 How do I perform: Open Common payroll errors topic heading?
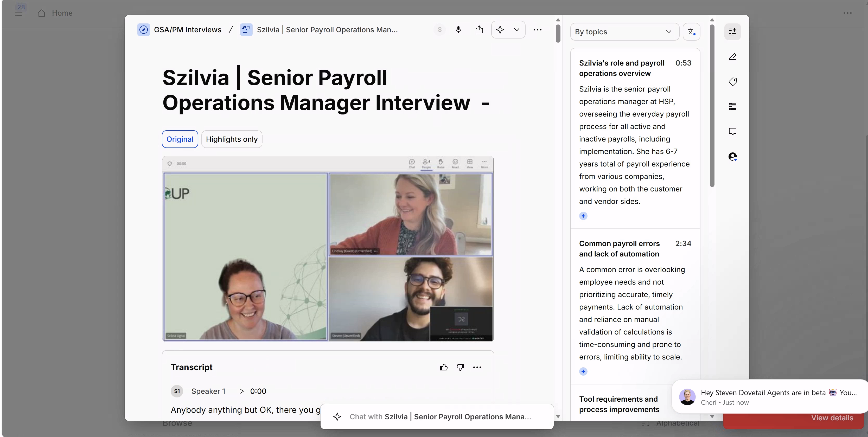[x=619, y=249]
